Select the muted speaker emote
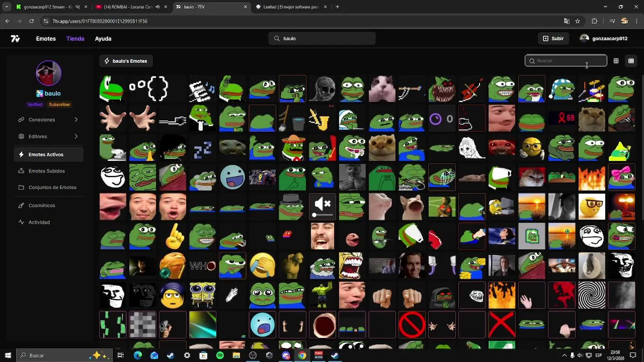Screen dimensions: 644x362 coord(323,207)
